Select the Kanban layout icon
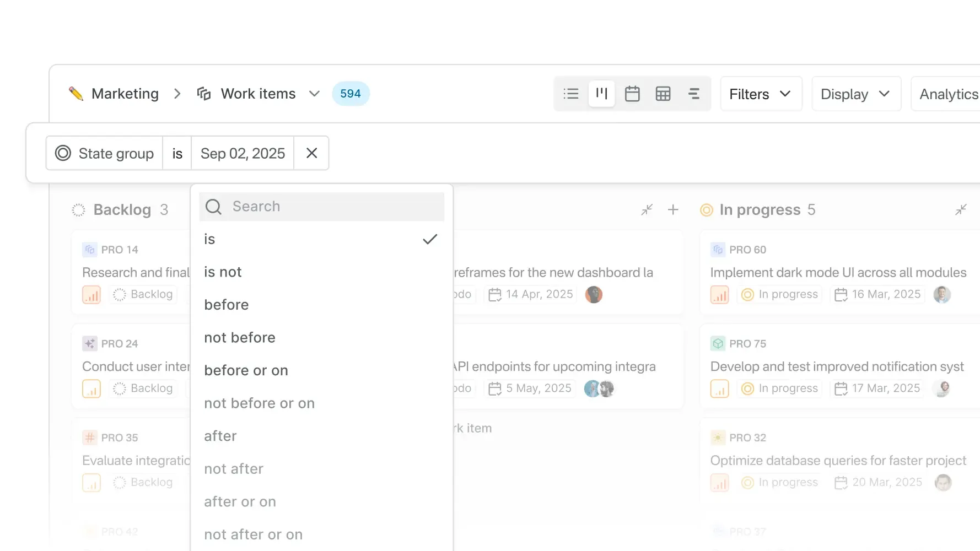 [601, 94]
